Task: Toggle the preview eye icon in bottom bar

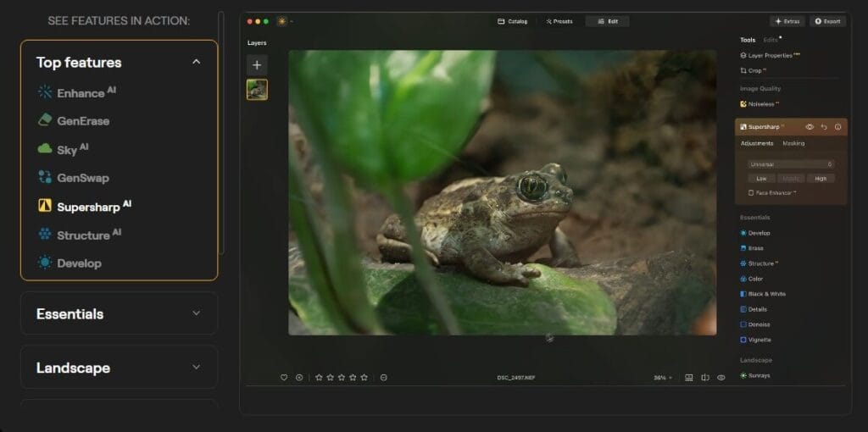Action: (x=721, y=378)
